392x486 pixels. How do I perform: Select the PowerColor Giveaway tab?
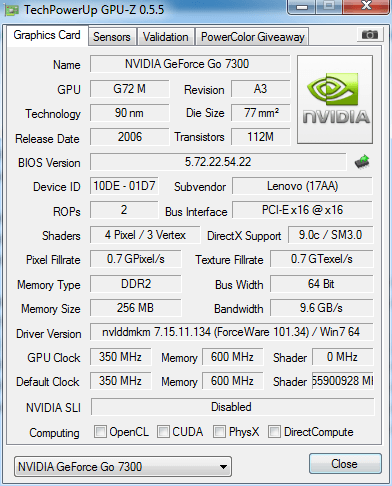(x=252, y=37)
